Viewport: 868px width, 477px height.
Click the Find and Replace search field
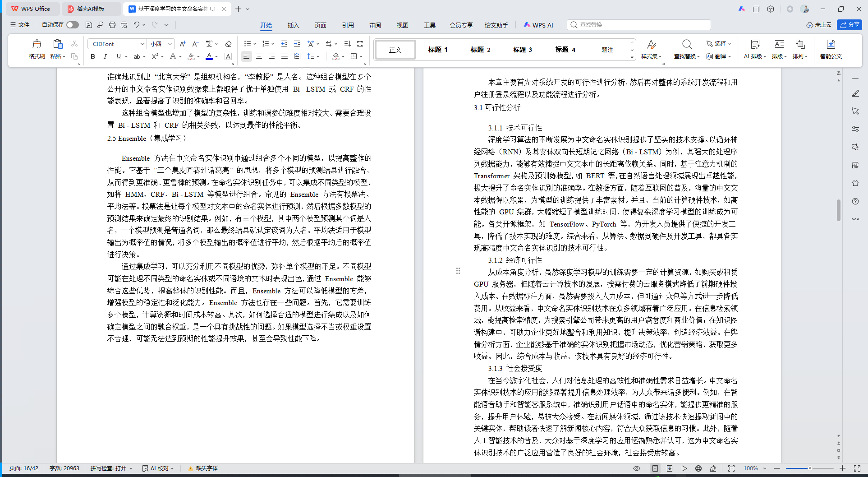pos(638,25)
